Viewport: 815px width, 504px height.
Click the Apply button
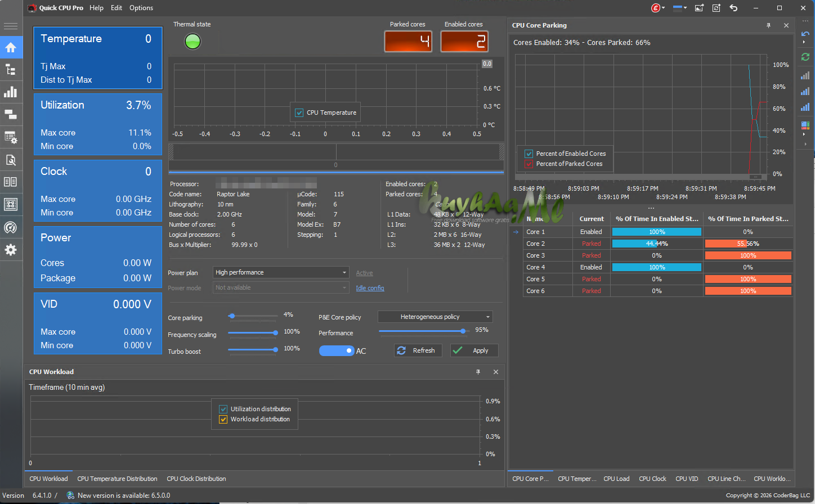pos(474,350)
